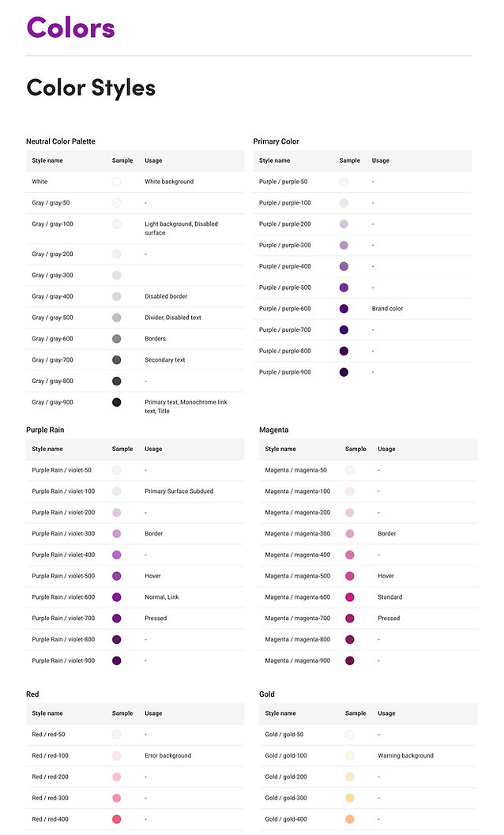Click the Color Styles heading
The width and height of the screenshot is (504, 835).
91,87
